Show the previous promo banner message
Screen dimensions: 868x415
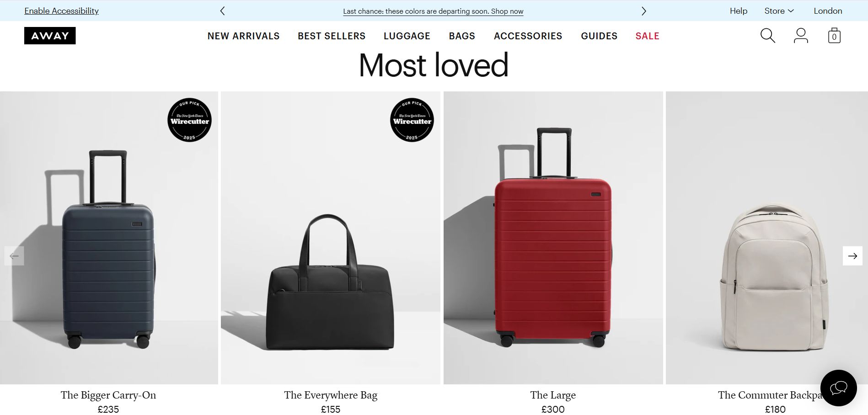click(222, 11)
